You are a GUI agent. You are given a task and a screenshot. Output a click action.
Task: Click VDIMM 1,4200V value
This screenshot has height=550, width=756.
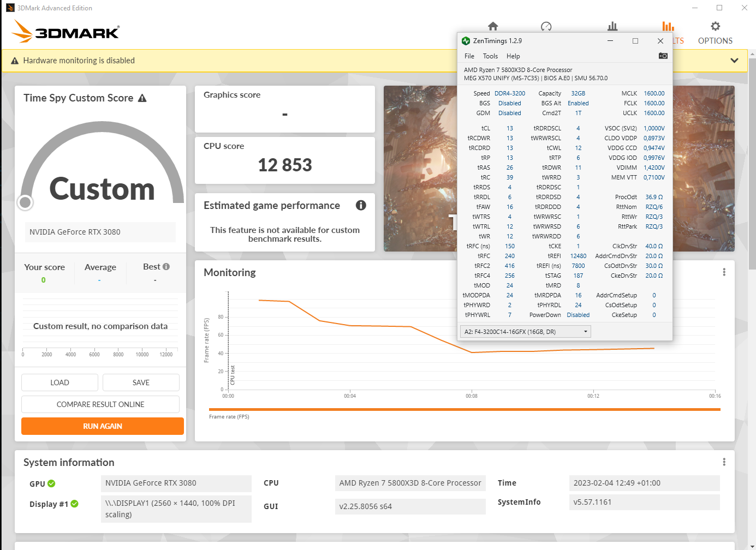(x=654, y=168)
